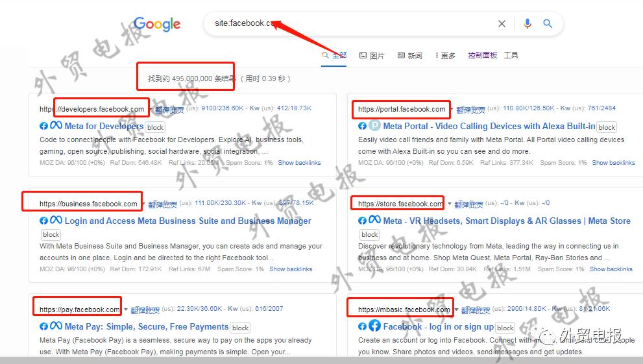The width and height of the screenshot is (643, 364).
Task: Show backlinks for Meta Portal result
Action: click(613, 163)
